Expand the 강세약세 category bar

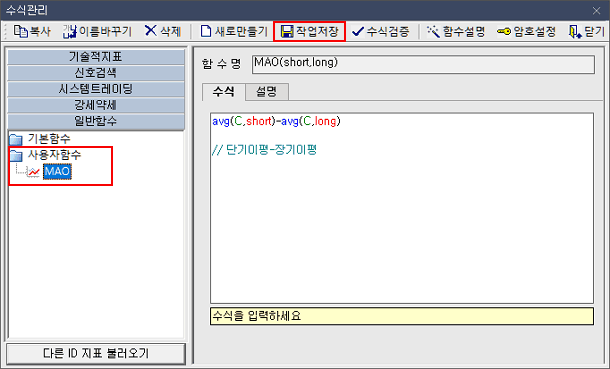pos(96,105)
